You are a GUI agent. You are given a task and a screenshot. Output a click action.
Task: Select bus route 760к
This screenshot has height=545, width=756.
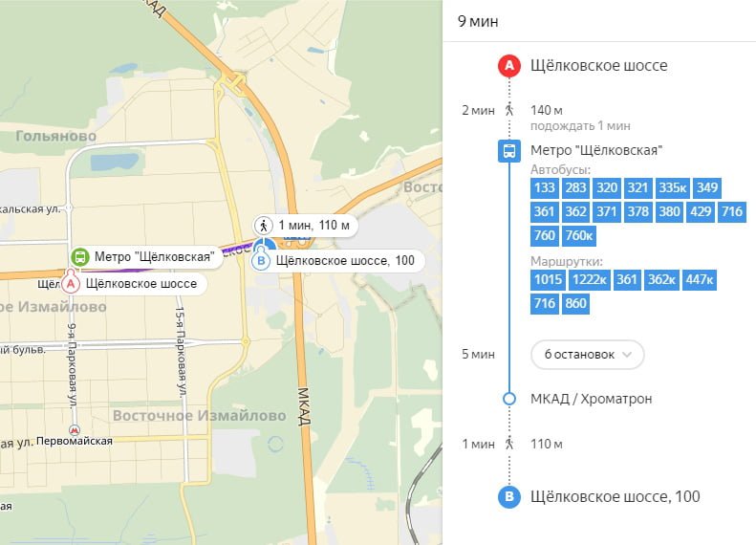point(579,235)
